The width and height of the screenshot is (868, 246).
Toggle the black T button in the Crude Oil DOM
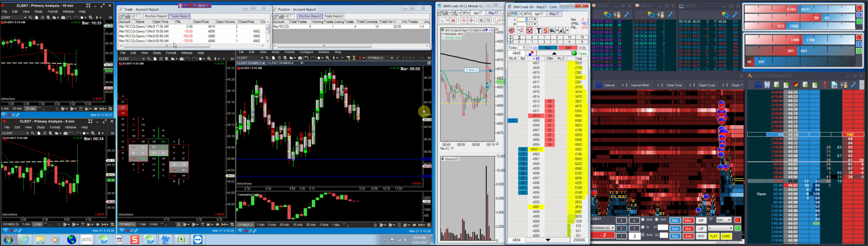pos(538,31)
